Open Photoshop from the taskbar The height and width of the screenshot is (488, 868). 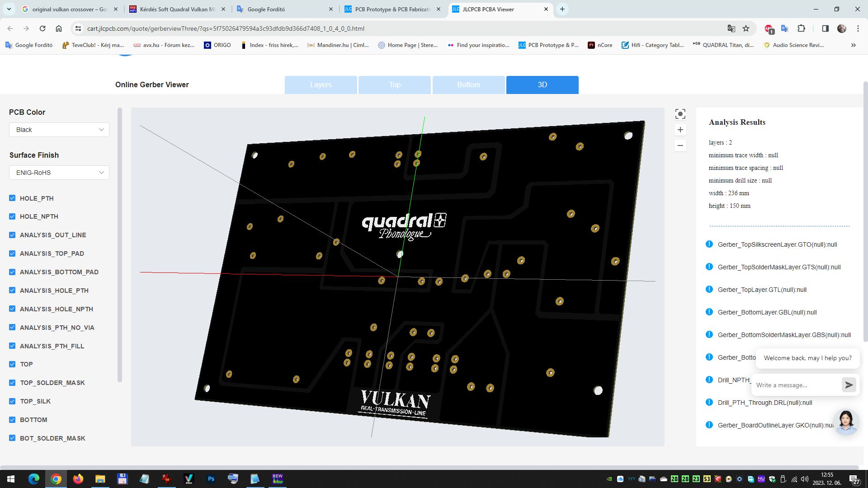click(211, 479)
